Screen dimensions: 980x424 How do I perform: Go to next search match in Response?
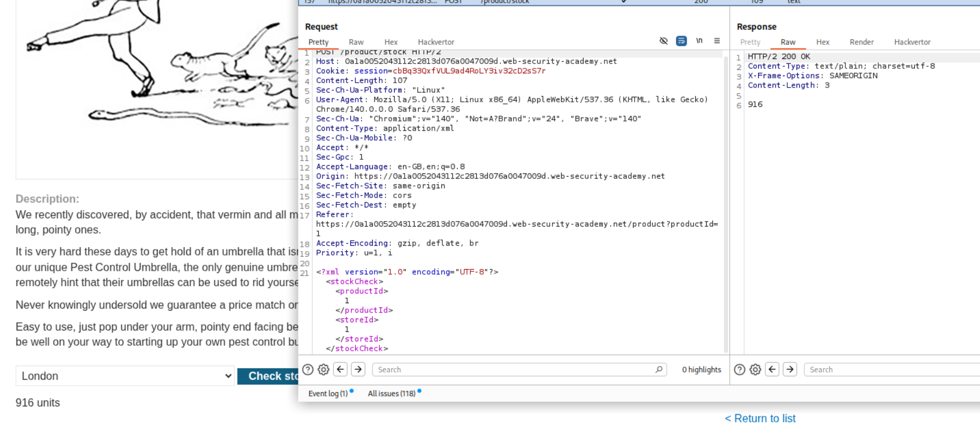pos(789,370)
